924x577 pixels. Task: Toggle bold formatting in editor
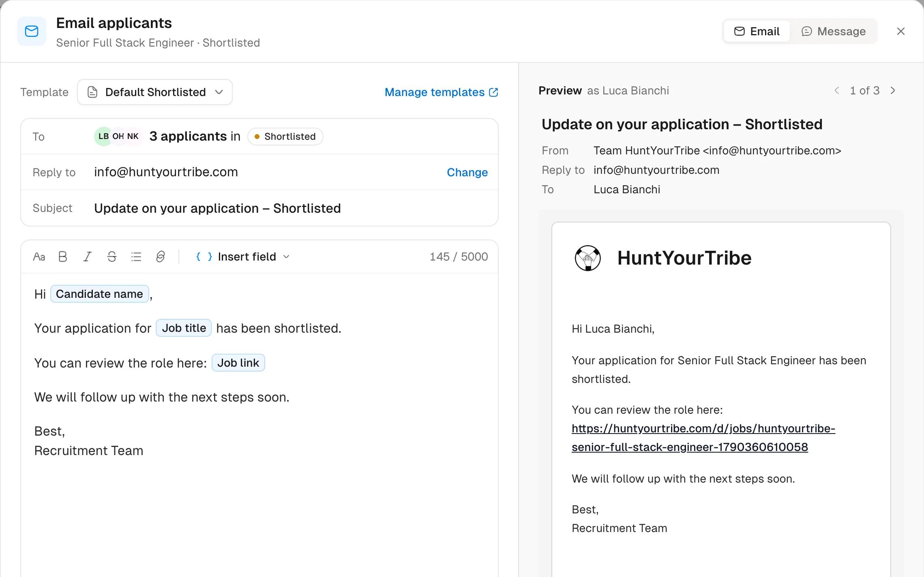pyautogui.click(x=63, y=257)
